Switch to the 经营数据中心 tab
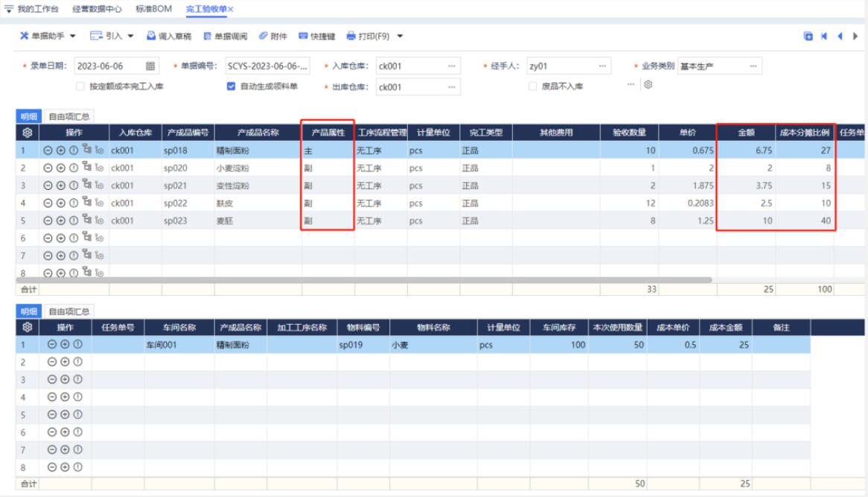The width and height of the screenshot is (868, 497). point(97,9)
